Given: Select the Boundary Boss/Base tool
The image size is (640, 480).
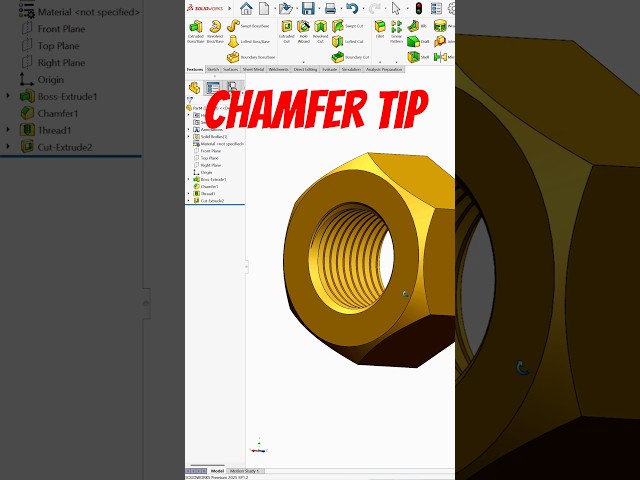Looking at the screenshot, I should click(251, 57).
